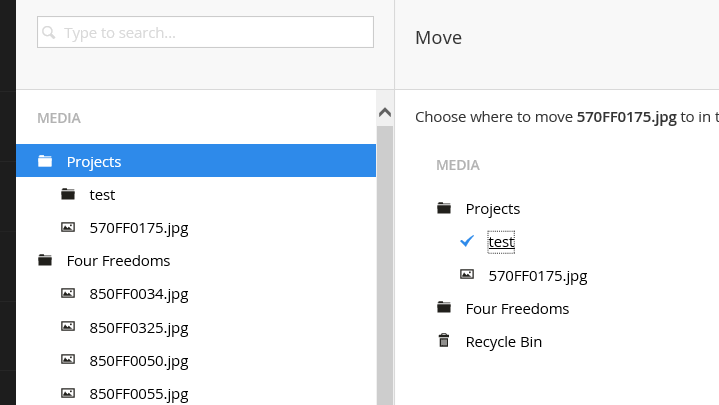Image resolution: width=719 pixels, height=405 pixels.
Task: Click the Four Freedoms folder icon in left tree
Action: pyautogui.click(x=45, y=260)
